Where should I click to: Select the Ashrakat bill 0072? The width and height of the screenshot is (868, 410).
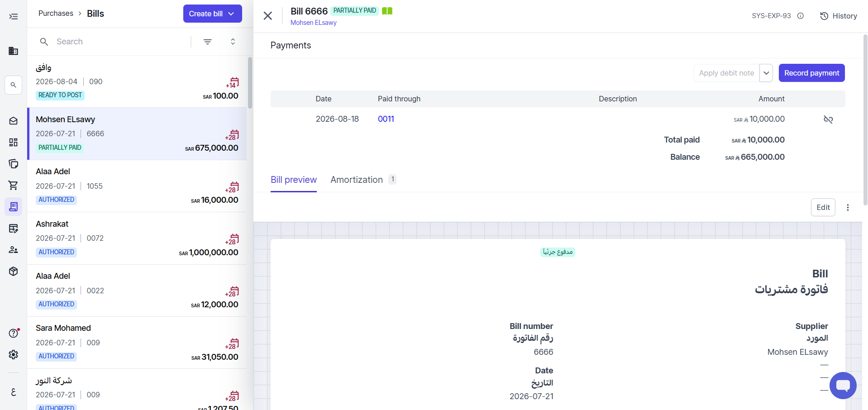(137, 238)
